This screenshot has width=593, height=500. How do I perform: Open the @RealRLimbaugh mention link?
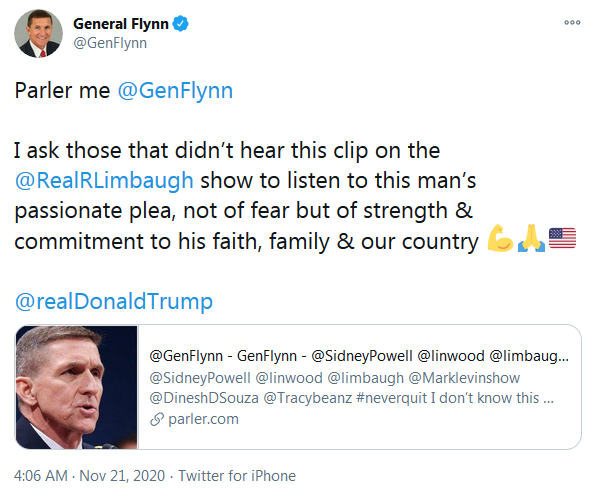coord(104,180)
